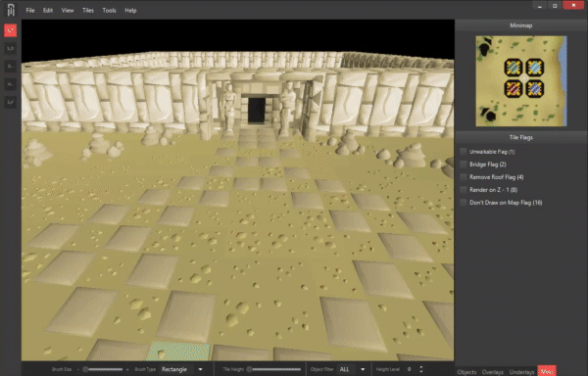Open the Tools menu

(109, 11)
